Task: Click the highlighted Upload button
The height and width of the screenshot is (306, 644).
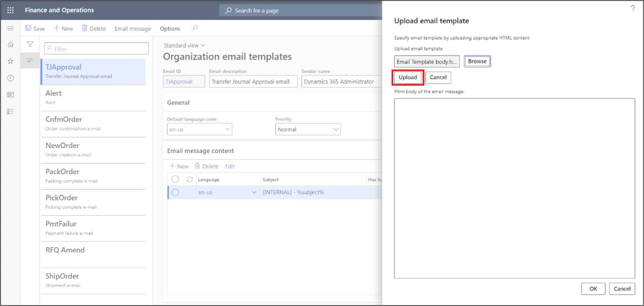Action: 408,77
